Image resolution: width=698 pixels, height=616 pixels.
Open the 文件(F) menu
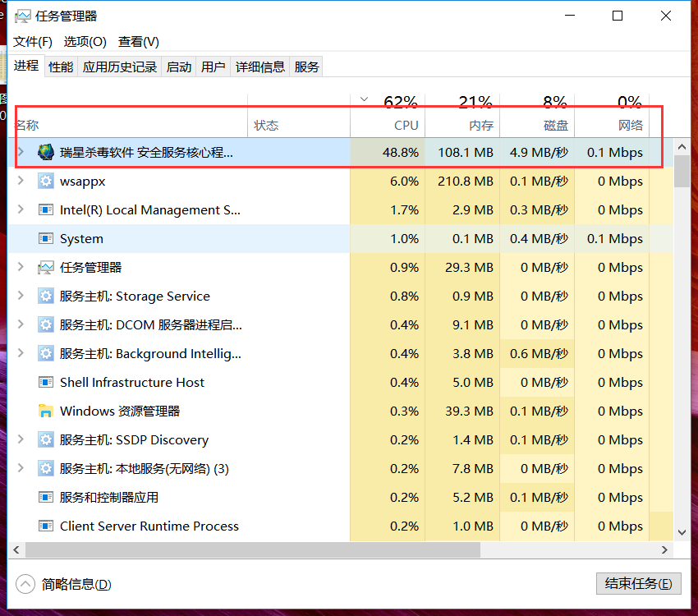click(33, 42)
